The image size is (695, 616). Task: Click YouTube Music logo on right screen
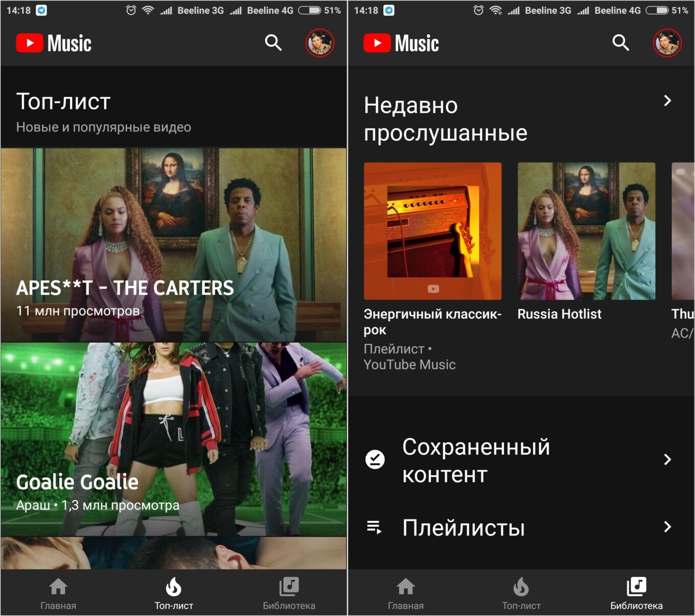click(x=401, y=43)
